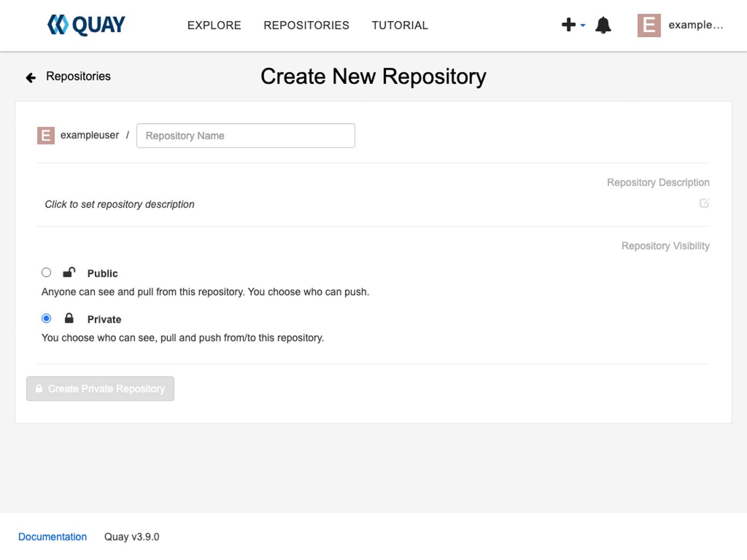This screenshot has width=747, height=560.
Task: Click the Repository Name input field
Action: pyautogui.click(x=245, y=135)
